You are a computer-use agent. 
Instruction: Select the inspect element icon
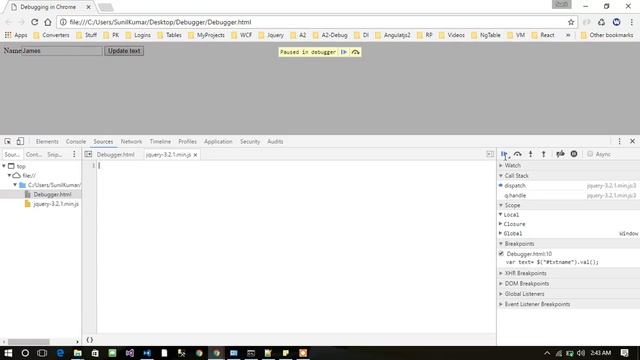point(8,142)
